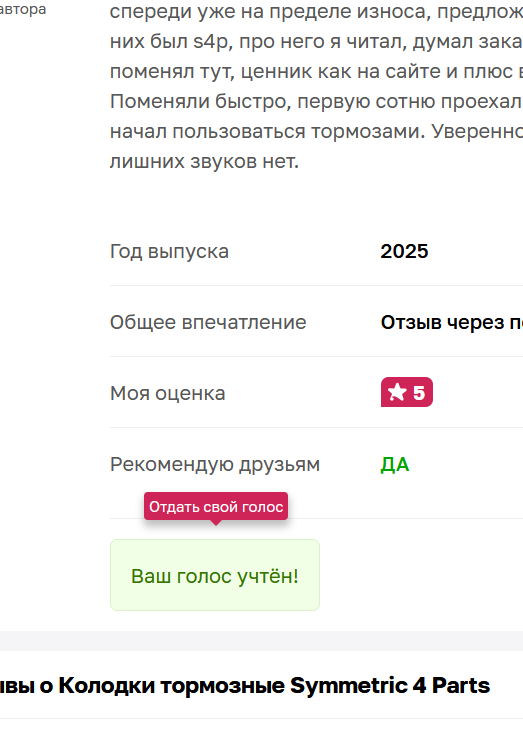The height and width of the screenshot is (748, 523).
Task: Click the review line starting "спереди уже на пределе"
Action: click(x=316, y=11)
